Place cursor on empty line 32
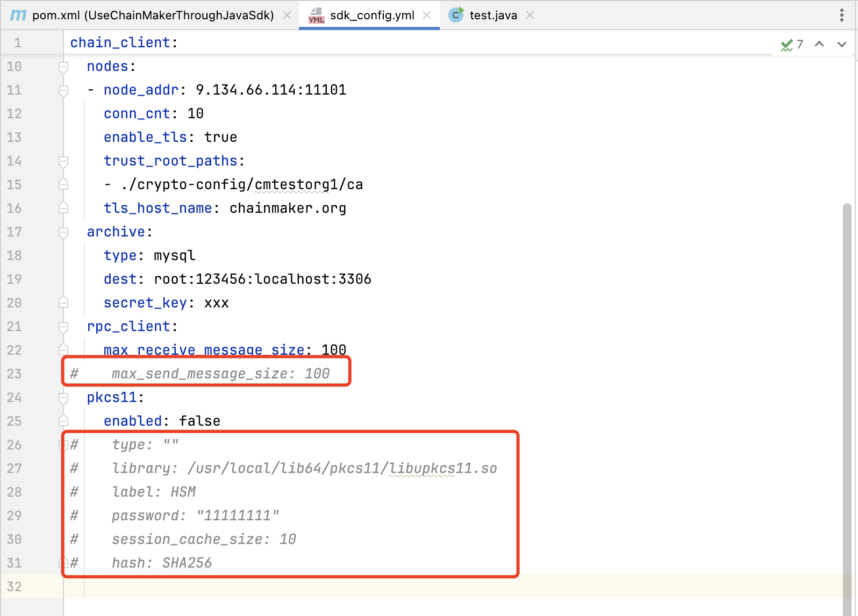The height and width of the screenshot is (616, 858). [x=323, y=586]
